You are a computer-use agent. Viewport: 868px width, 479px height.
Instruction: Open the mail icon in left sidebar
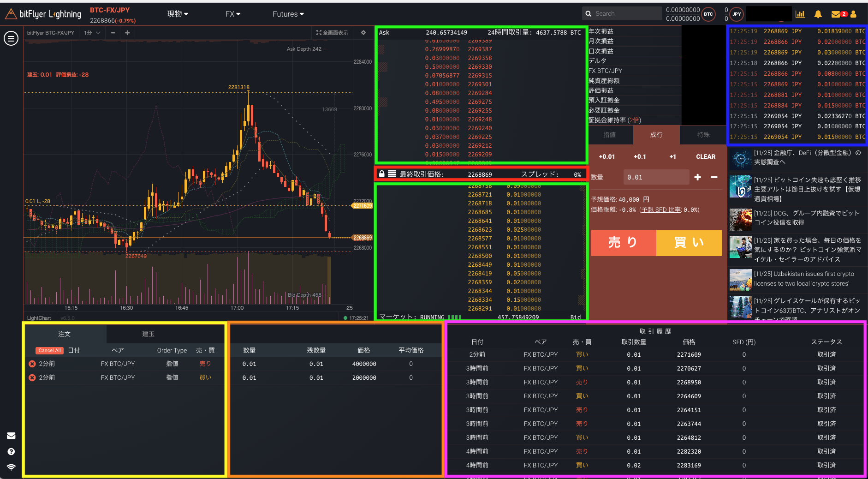[11, 436]
